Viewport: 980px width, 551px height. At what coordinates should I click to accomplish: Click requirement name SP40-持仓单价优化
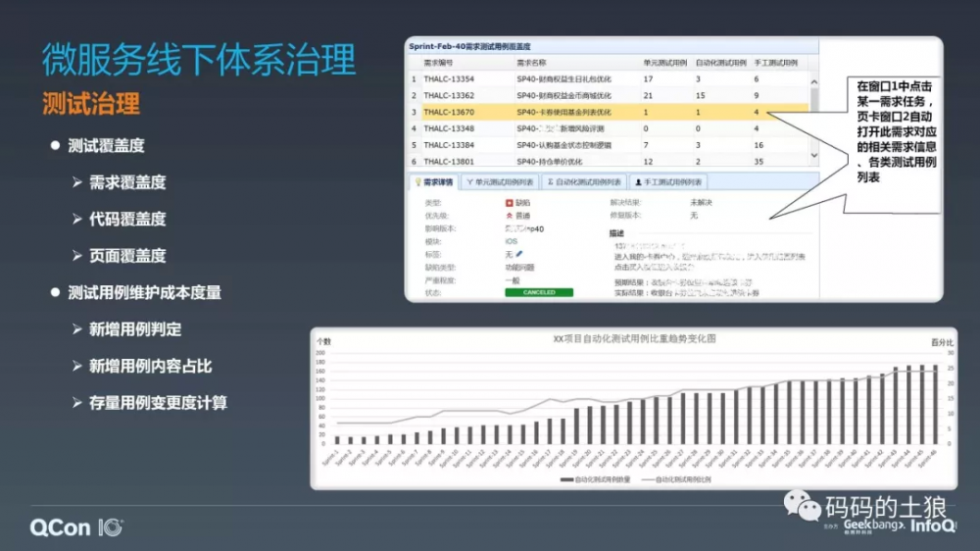pos(550,162)
